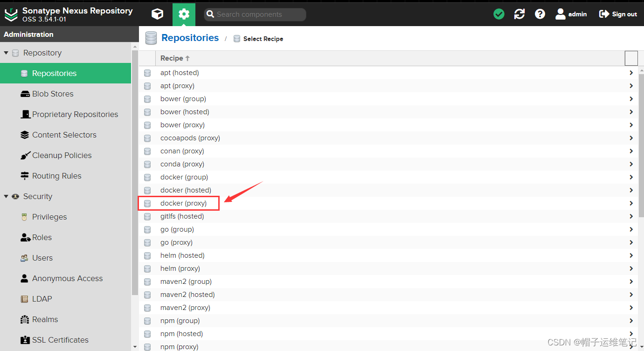Click the Anonymous Access person icon
The image size is (644, 351).
[x=25, y=278]
